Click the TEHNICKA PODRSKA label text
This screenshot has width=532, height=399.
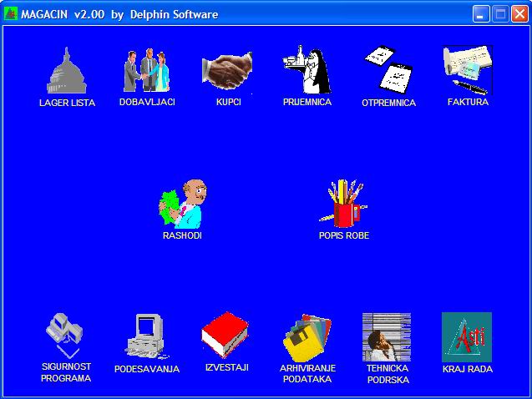point(388,374)
